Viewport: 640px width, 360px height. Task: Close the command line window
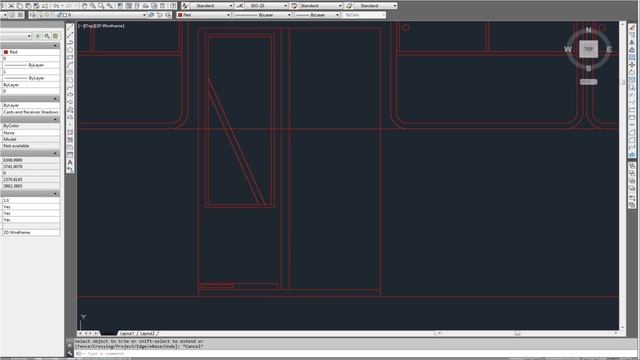70,345
